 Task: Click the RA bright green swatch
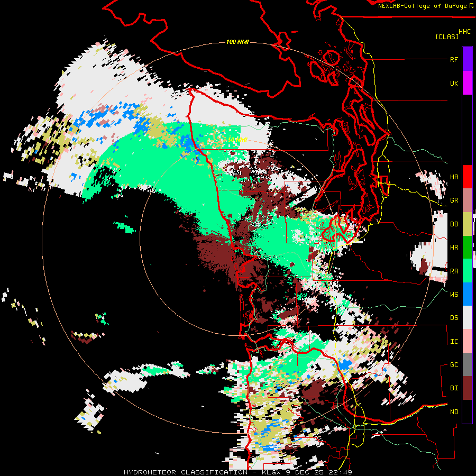(x=467, y=271)
